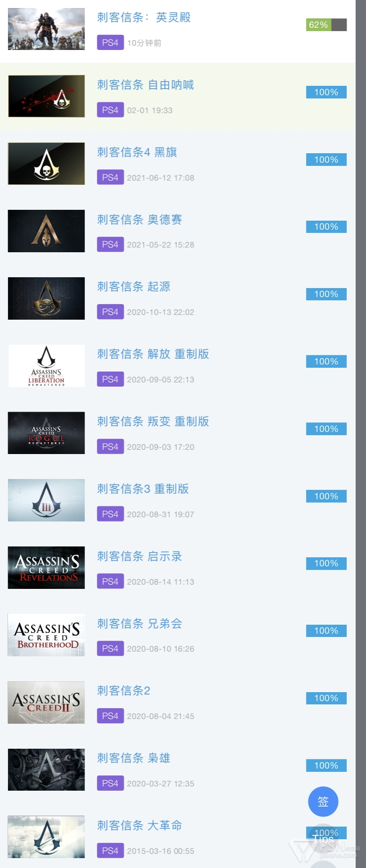Click the 100% badge for 刺客信条2

point(326,698)
